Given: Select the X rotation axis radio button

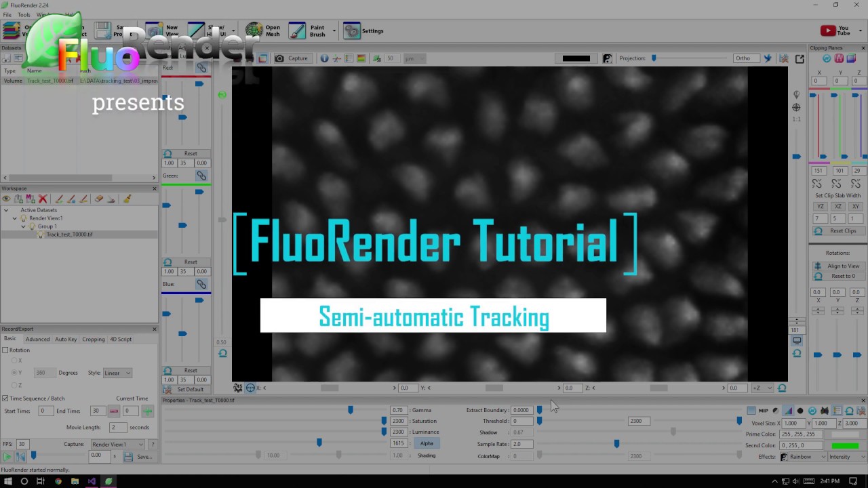Looking at the screenshot, I should [14, 361].
